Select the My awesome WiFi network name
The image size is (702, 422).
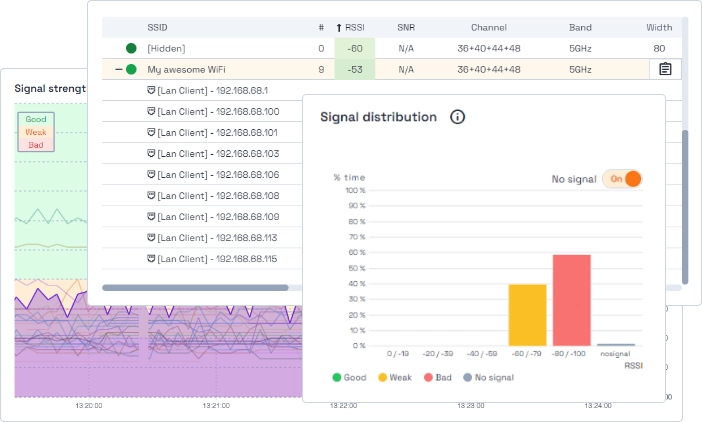pos(186,69)
